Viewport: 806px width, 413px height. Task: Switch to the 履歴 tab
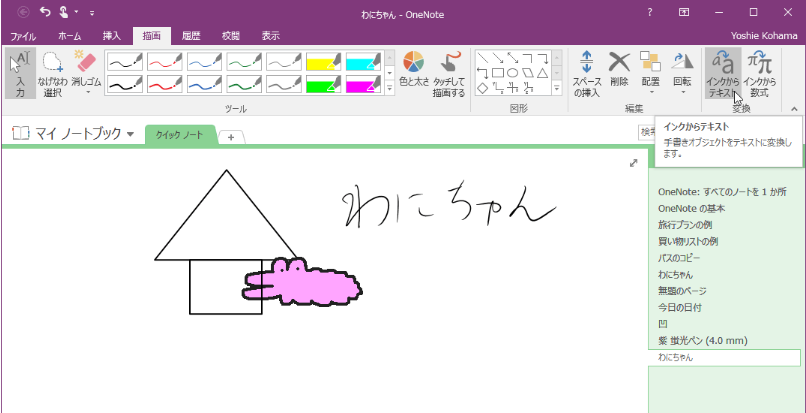tap(191, 36)
